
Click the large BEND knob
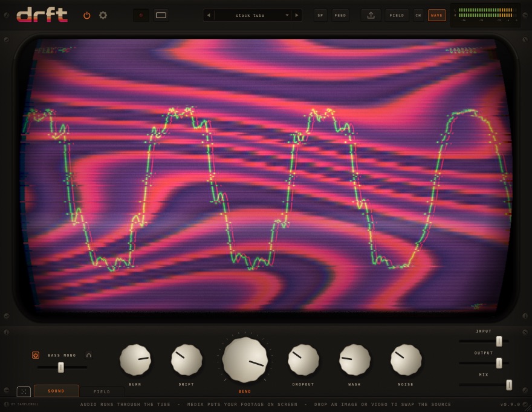[x=245, y=360]
